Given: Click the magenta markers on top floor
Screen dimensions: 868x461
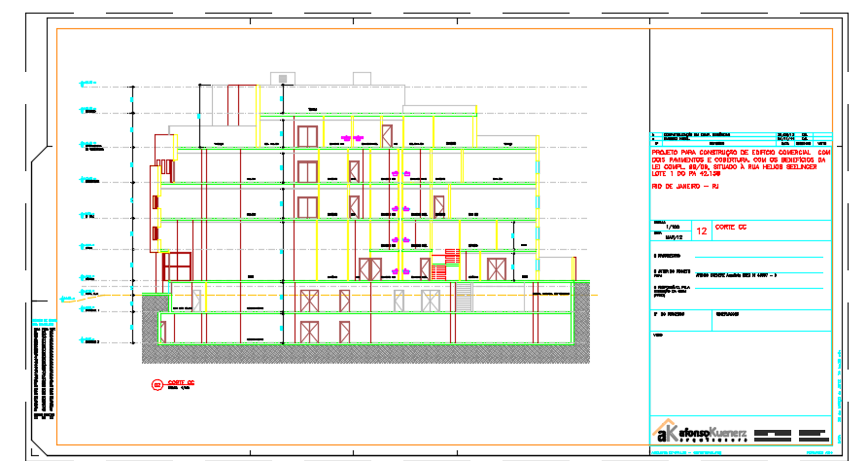Looking at the screenshot, I should click(x=351, y=138).
